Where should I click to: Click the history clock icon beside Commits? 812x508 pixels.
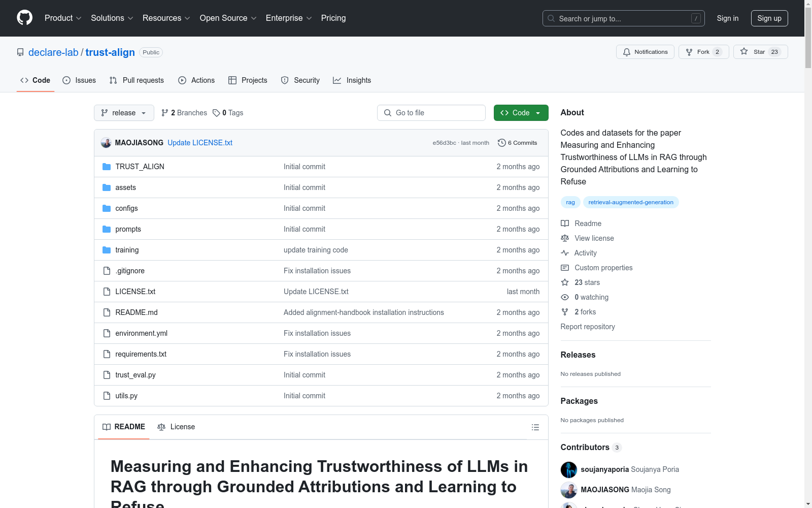(502, 143)
